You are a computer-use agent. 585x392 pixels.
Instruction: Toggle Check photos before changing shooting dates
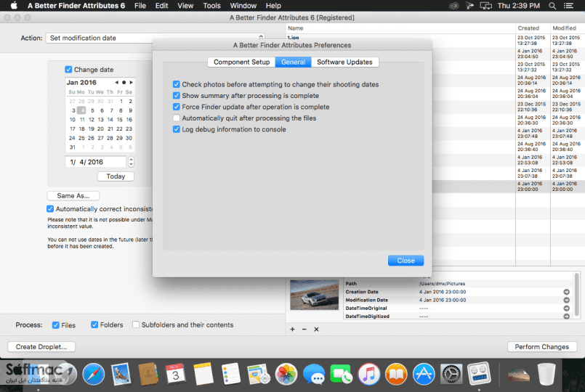click(177, 85)
